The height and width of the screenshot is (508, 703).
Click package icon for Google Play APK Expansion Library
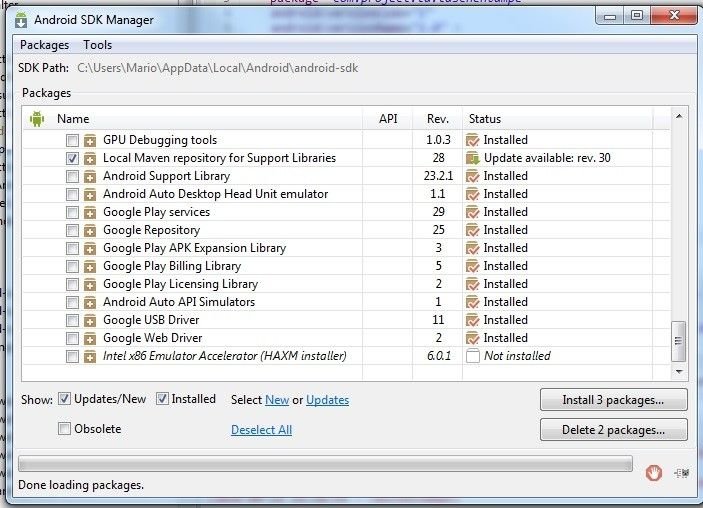pyautogui.click(x=90, y=248)
